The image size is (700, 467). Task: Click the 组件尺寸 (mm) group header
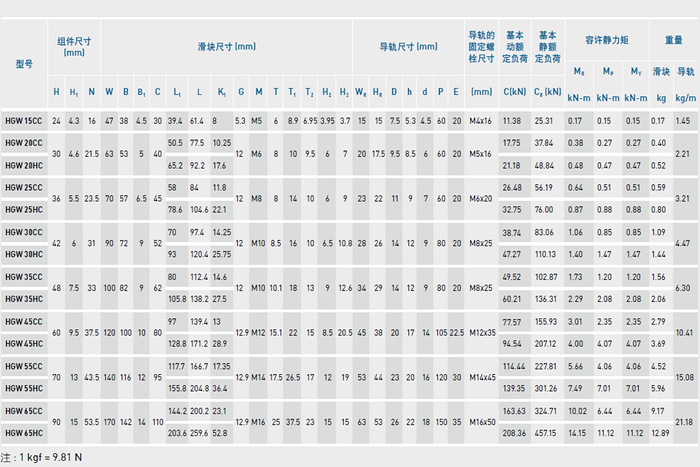tap(74, 46)
